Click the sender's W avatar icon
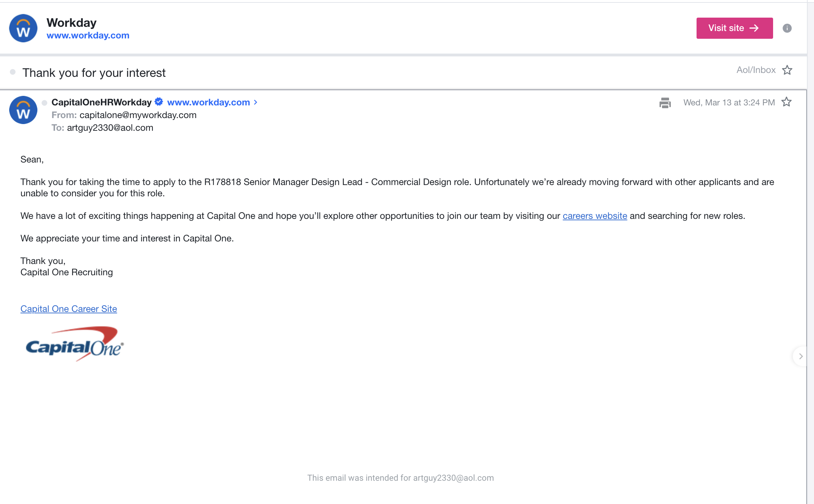Image resolution: width=814 pixels, height=504 pixels. tap(23, 110)
